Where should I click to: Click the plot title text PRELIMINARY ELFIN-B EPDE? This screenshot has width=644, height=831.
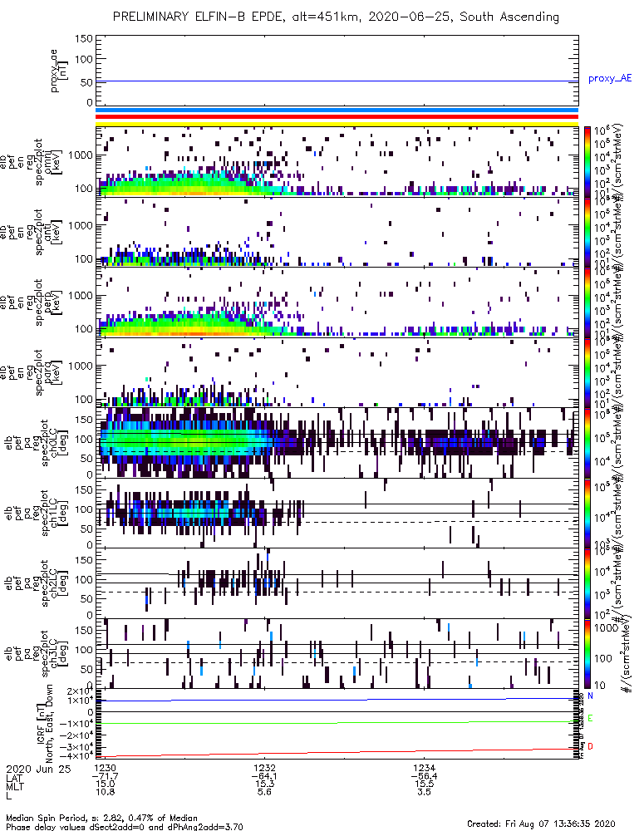tap(201, 17)
